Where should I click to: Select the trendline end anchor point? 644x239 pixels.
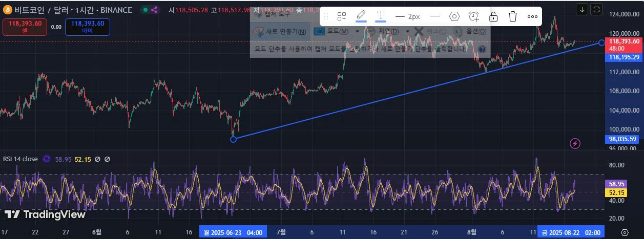tap(601, 42)
